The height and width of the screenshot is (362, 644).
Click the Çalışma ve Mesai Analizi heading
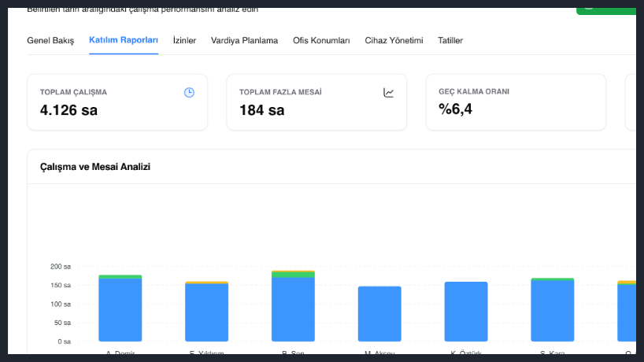[x=95, y=167]
